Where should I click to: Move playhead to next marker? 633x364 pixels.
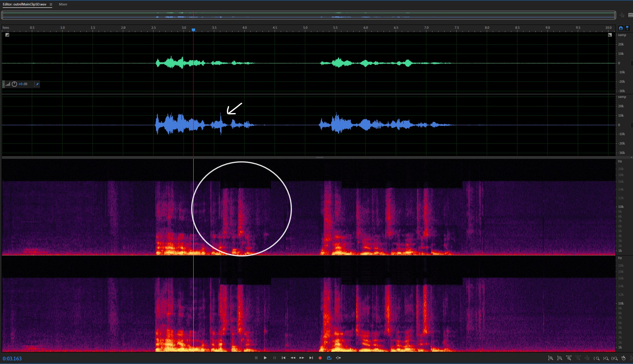[x=311, y=358]
